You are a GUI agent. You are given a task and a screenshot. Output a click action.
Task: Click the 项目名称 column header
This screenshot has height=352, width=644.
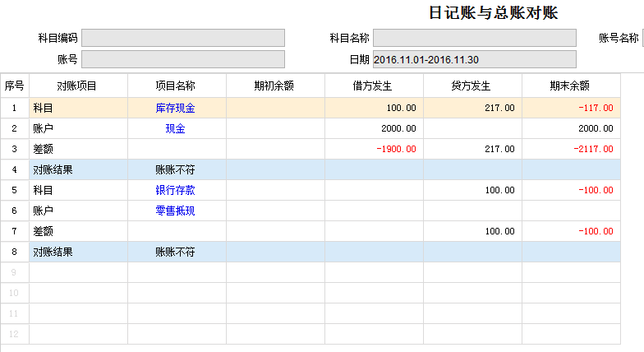pyautogui.click(x=176, y=86)
